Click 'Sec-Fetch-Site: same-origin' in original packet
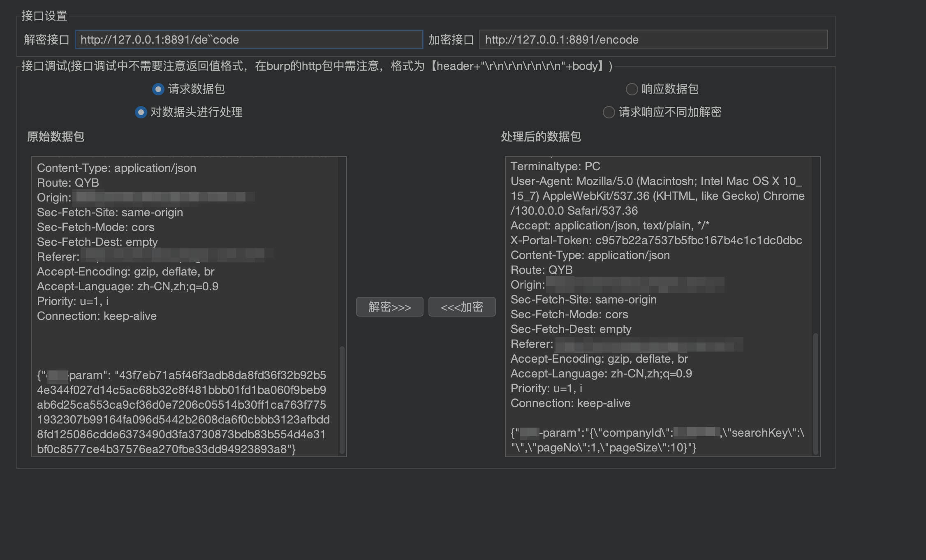The image size is (926, 560). pyautogui.click(x=110, y=212)
